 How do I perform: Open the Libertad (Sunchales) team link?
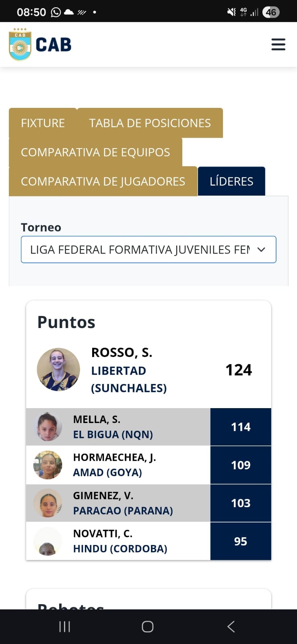click(129, 379)
